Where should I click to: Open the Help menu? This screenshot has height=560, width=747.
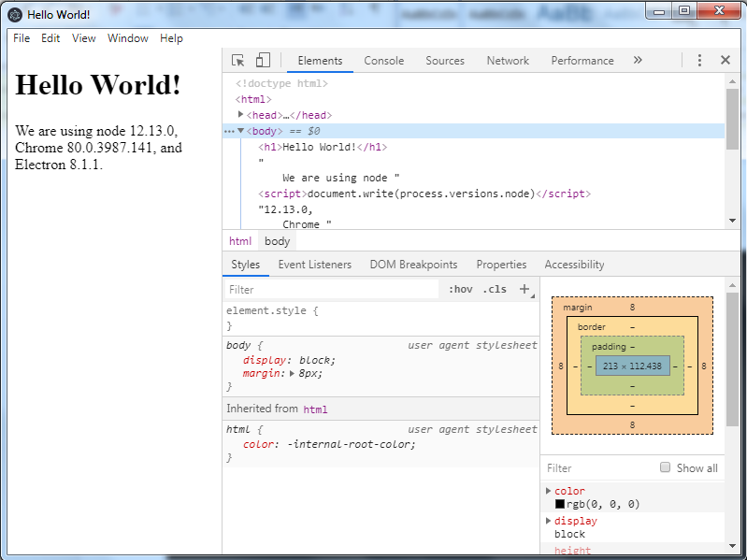pyautogui.click(x=171, y=38)
